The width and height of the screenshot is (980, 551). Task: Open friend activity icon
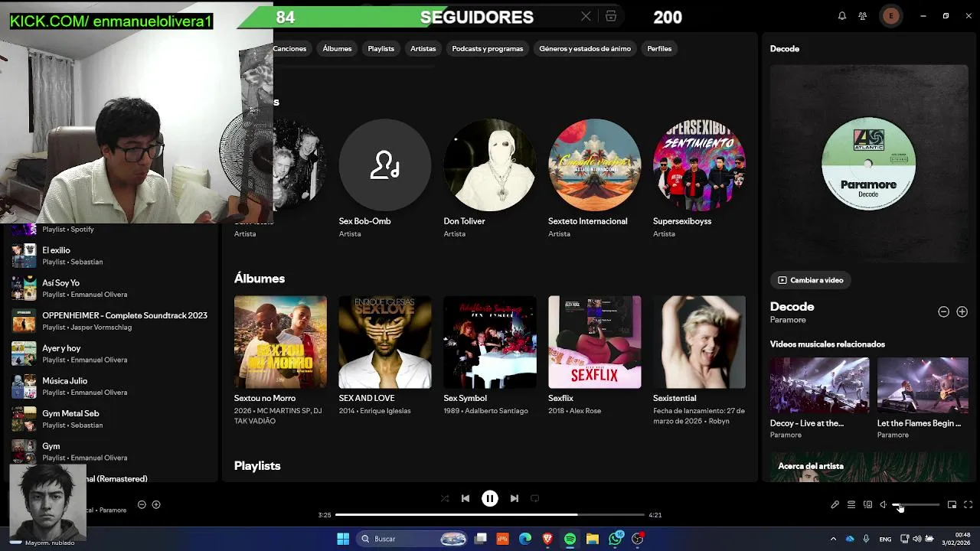863,16
